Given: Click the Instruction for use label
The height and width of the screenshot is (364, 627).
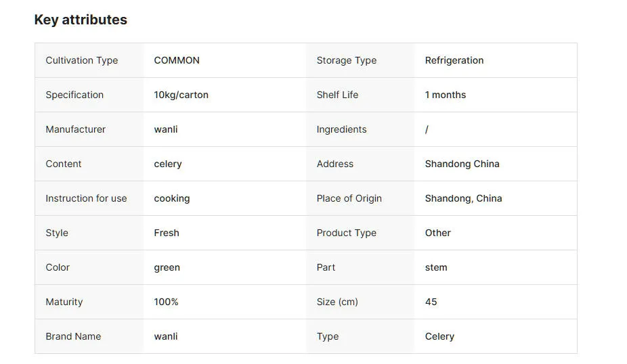Looking at the screenshot, I should [x=86, y=198].
